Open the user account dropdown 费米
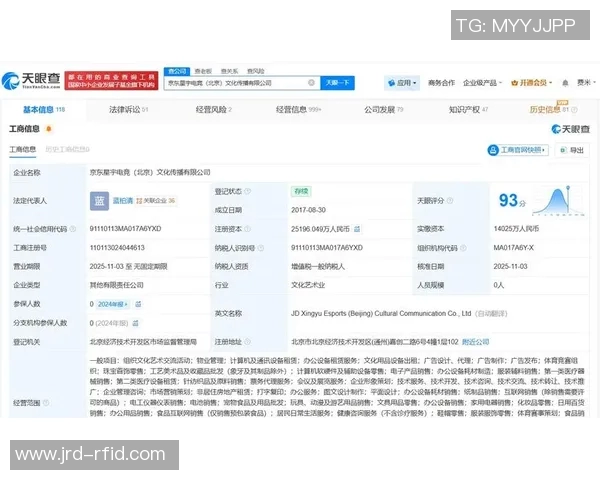 point(587,83)
